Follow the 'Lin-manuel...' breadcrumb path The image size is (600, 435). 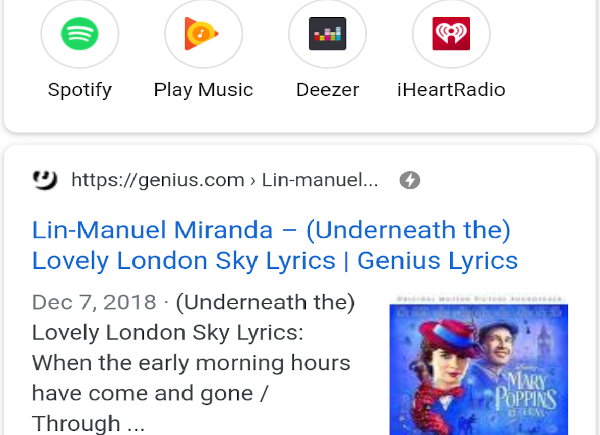click(320, 180)
